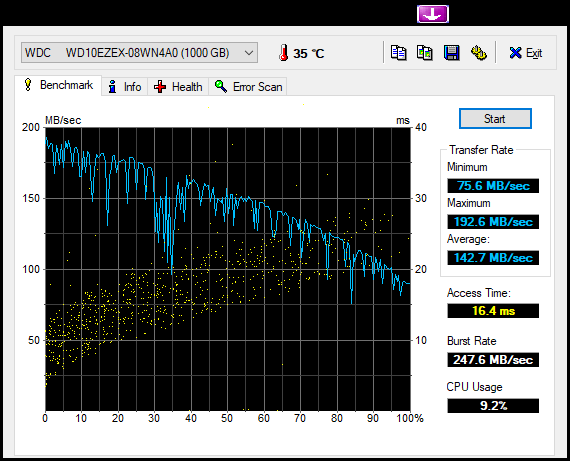
Task: Click the copy screenshot to clipboard icon
Action: 425,53
